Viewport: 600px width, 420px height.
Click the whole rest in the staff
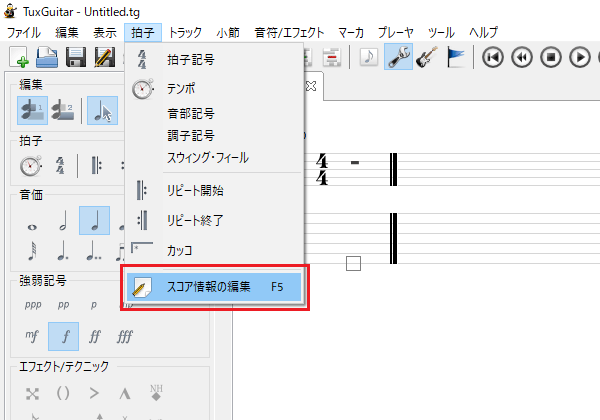[x=355, y=163]
